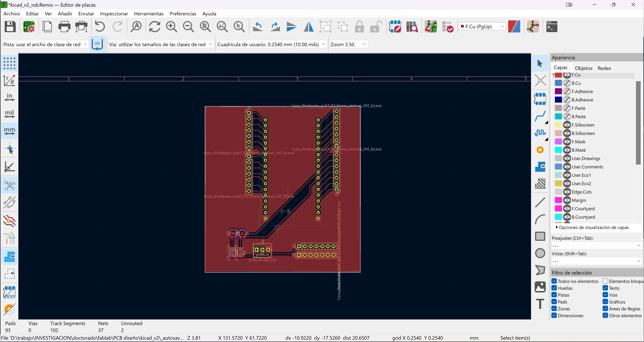
Task: Open the Inspeccionar menu
Action: pyautogui.click(x=114, y=14)
